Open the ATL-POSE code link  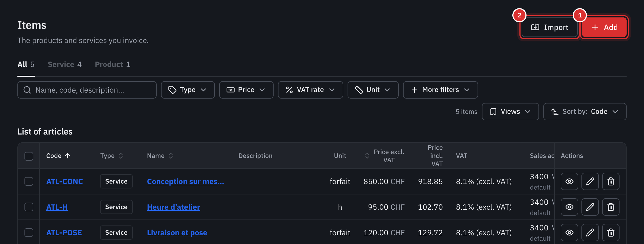pos(64,233)
